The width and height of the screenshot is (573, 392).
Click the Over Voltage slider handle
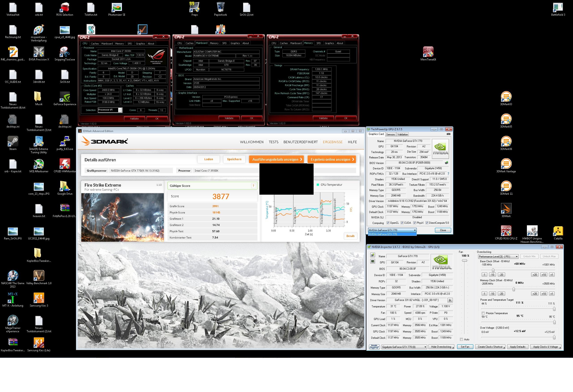[554, 337]
